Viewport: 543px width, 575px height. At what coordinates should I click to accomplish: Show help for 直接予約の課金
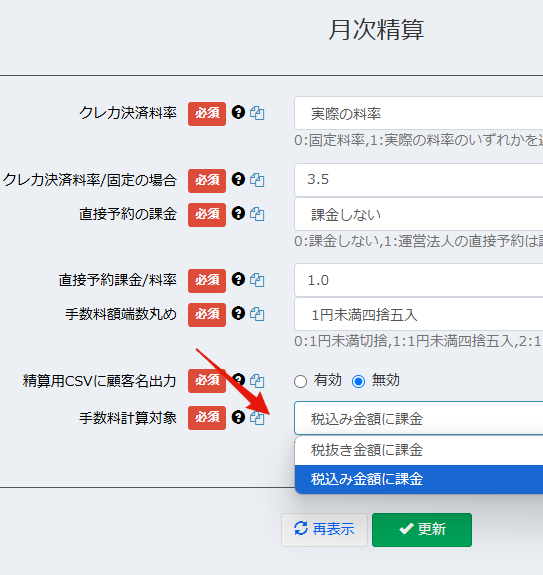click(238, 213)
